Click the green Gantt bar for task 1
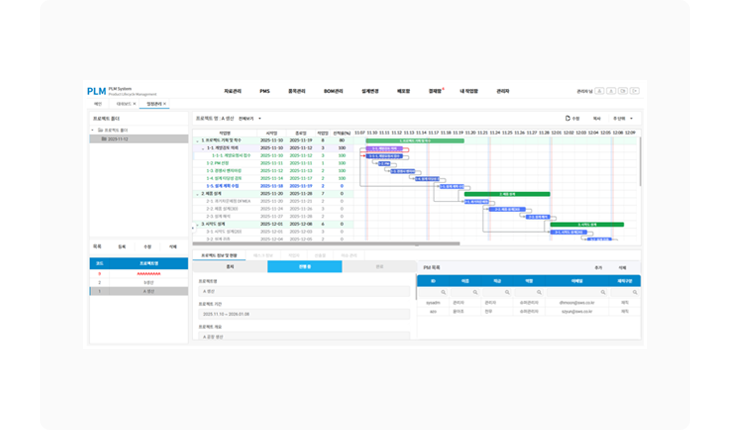The image size is (730, 430). pyautogui.click(x=415, y=141)
